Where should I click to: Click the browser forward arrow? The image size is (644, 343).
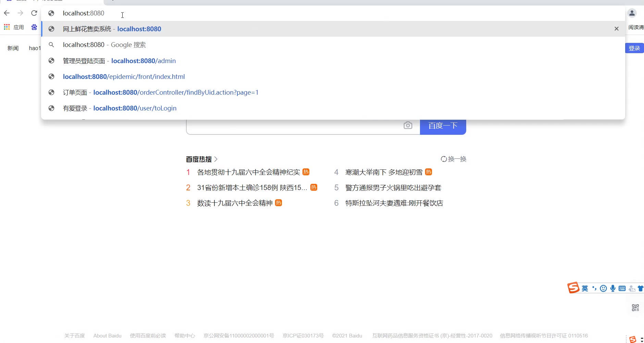(21, 13)
